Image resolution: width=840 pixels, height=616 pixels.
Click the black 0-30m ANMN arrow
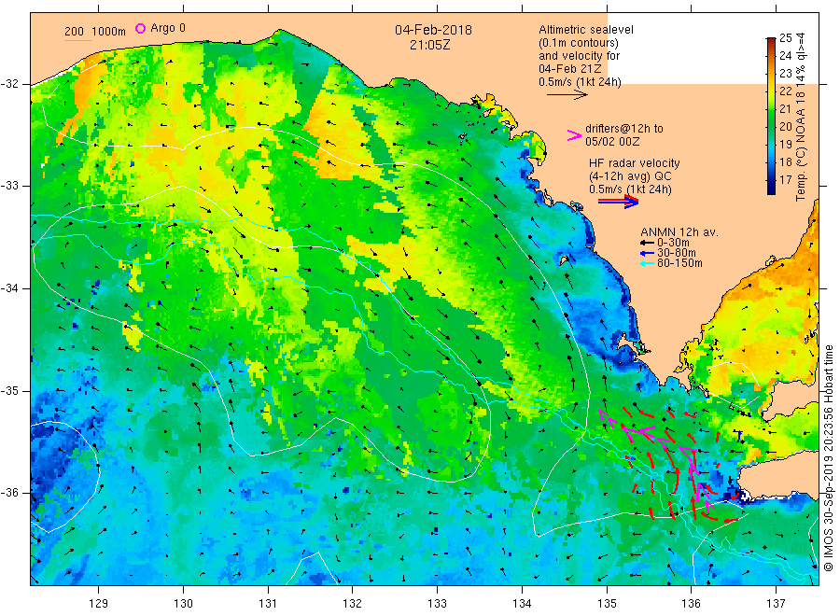[x=648, y=243]
